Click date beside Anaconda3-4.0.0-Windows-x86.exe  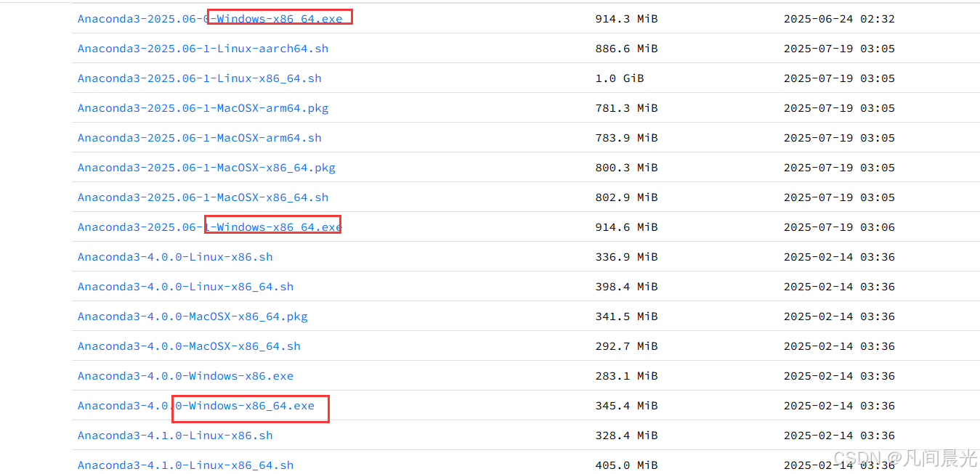(x=839, y=376)
